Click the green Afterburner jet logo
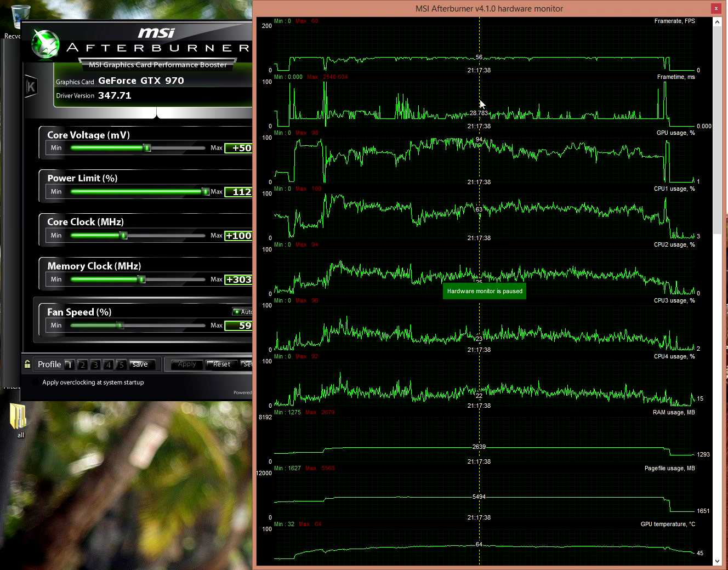This screenshot has height=570, width=728. click(46, 44)
